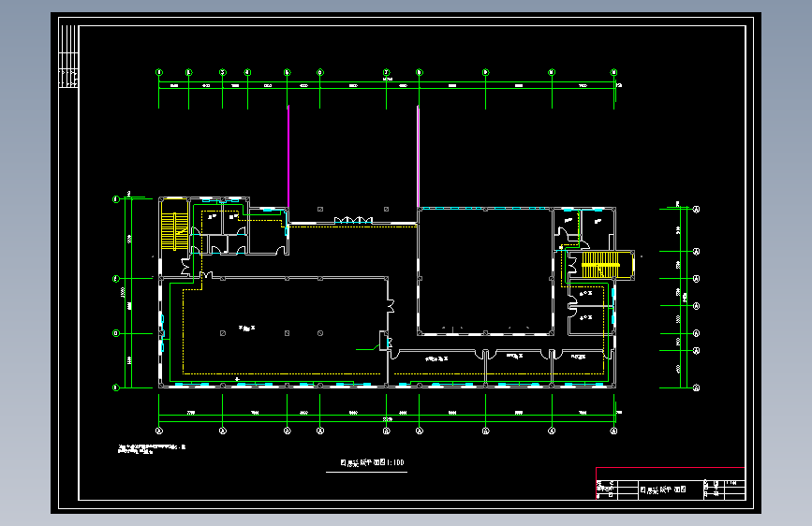This screenshot has height=526, width=812.
Task: Select the four-leaf folding door on the upper corridor wall
Action: pyautogui.click(x=353, y=221)
